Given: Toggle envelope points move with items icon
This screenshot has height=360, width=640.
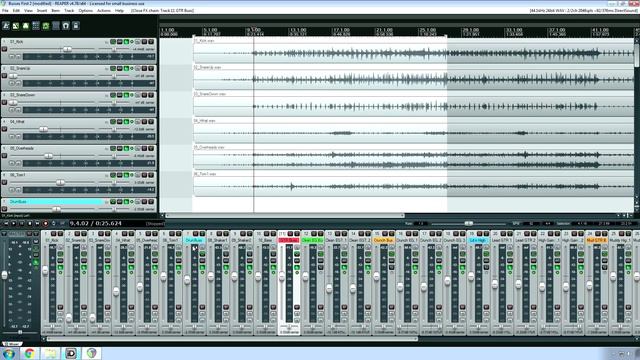Looking at the screenshot, I should coord(46,26).
